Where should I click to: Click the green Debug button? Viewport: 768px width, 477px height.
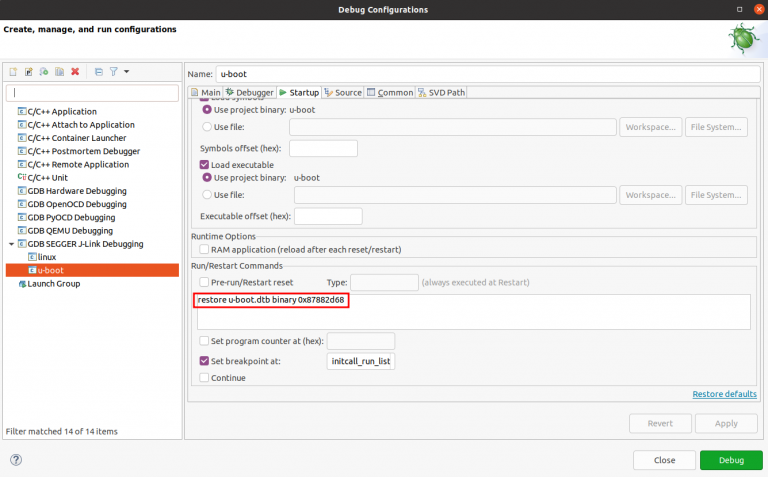click(x=730, y=460)
